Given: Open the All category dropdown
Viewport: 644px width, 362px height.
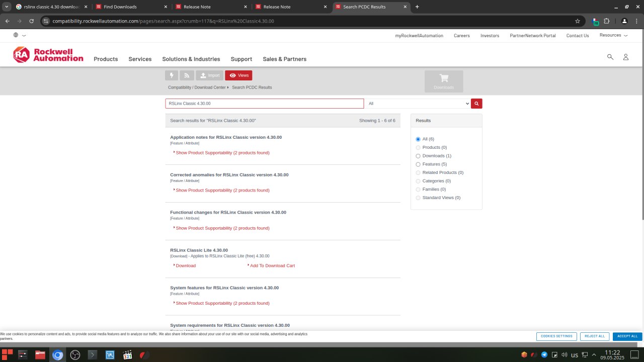Looking at the screenshot, I should (x=418, y=104).
